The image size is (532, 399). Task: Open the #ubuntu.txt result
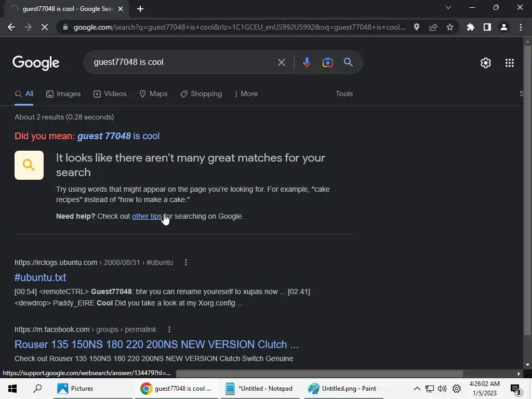[40, 277]
